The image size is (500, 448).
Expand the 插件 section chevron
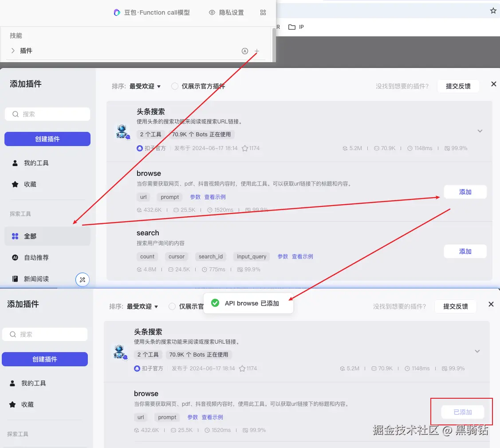click(x=13, y=51)
